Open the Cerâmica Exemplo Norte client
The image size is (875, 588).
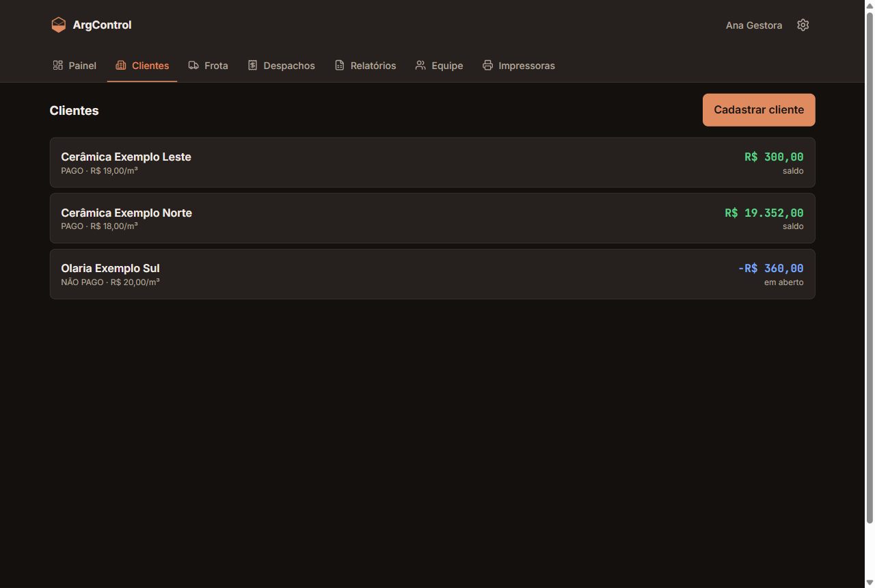click(433, 218)
